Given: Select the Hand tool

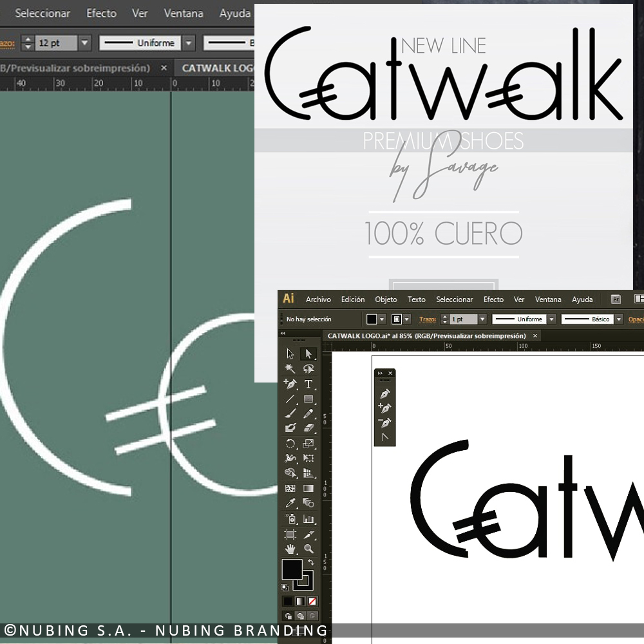Looking at the screenshot, I should click(290, 549).
